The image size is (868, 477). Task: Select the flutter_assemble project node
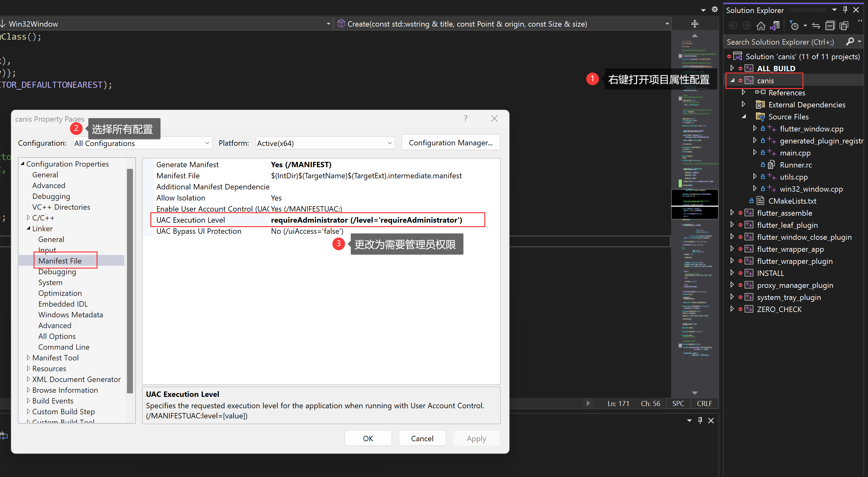coord(784,213)
